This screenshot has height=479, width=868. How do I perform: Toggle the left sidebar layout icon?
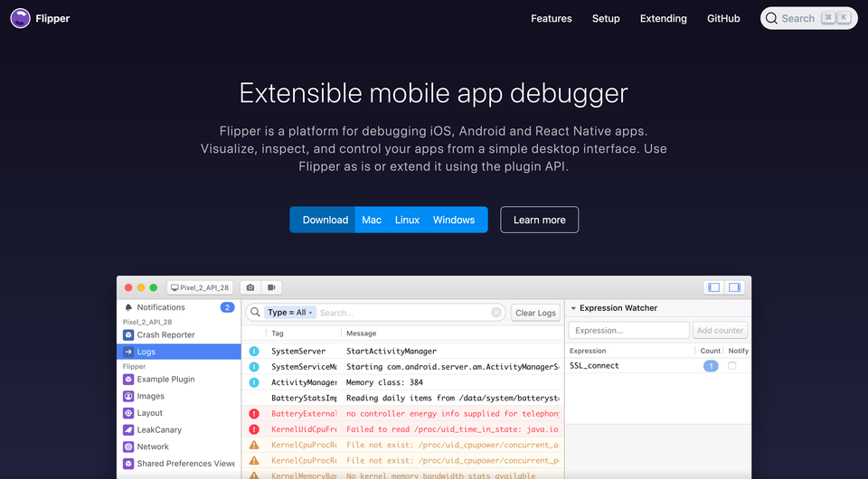tap(713, 287)
